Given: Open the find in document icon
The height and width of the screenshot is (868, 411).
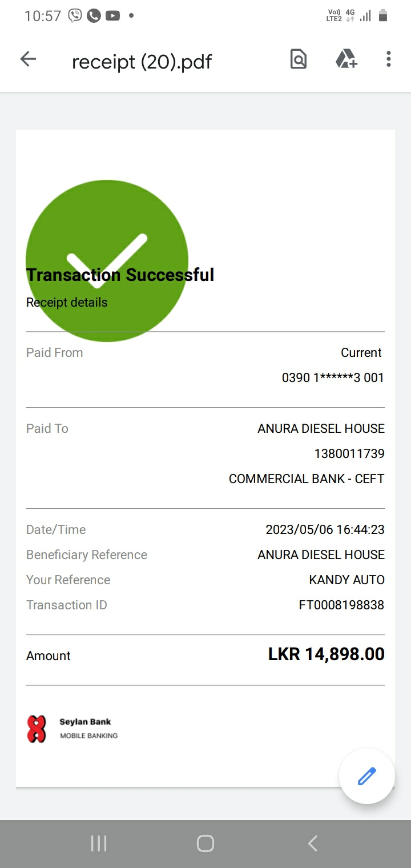Looking at the screenshot, I should tap(299, 59).
